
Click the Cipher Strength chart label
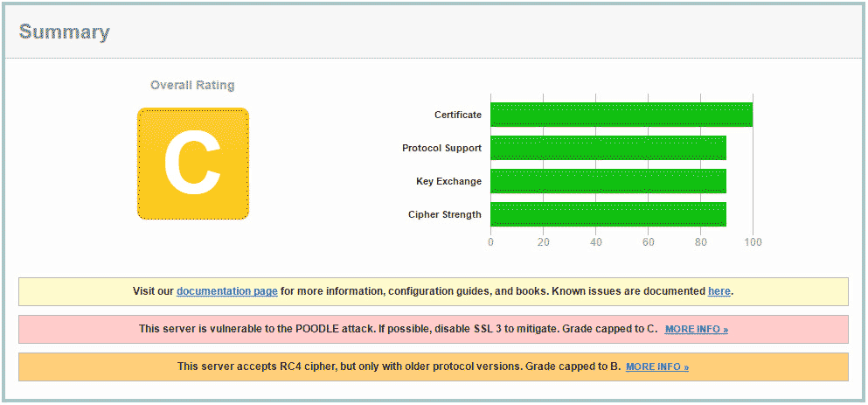coord(445,215)
